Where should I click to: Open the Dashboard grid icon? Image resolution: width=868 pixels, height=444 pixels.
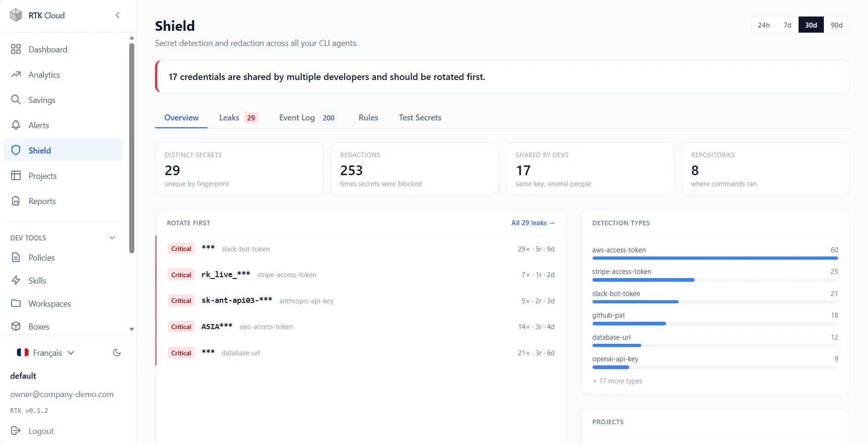(16, 49)
